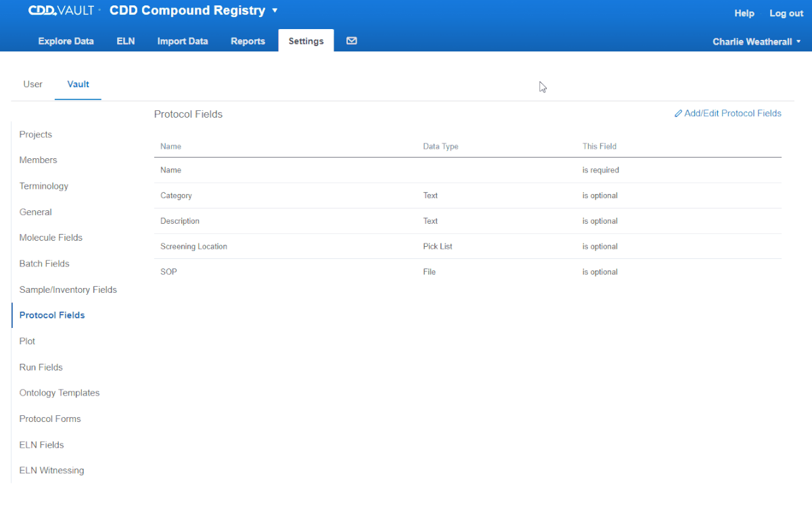Open Ontology Templates settings

point(59,393)
